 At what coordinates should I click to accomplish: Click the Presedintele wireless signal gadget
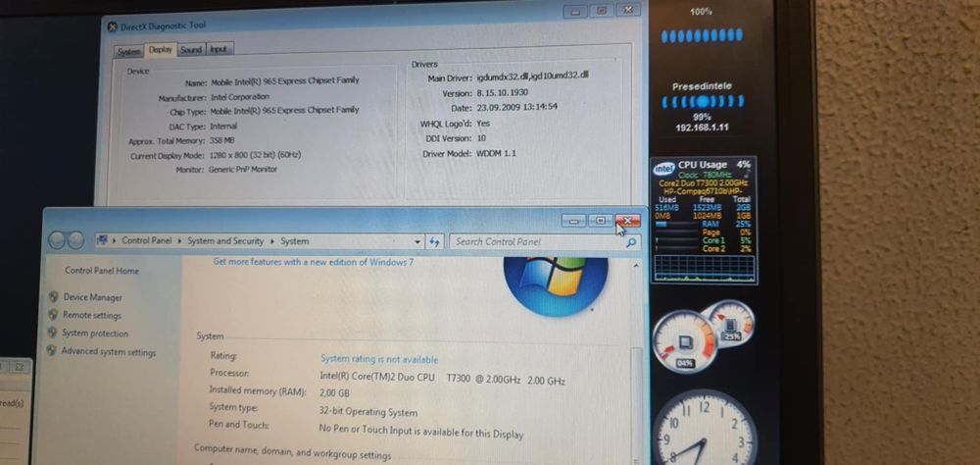(x=703, y=101)
